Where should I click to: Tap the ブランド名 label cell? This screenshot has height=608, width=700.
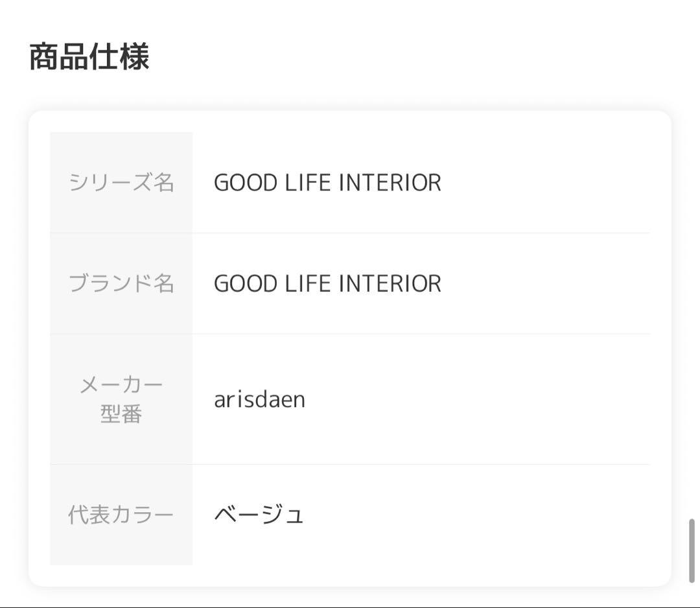(121, 284)
